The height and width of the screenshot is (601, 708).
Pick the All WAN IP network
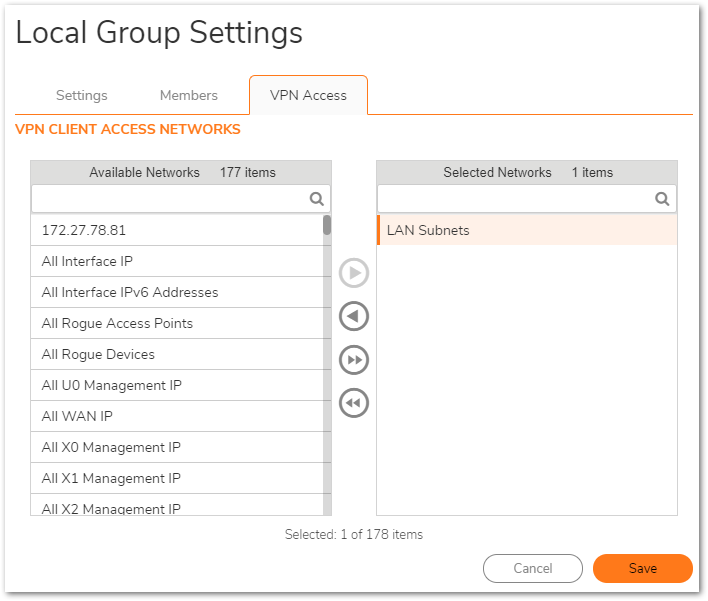point(177,416)
